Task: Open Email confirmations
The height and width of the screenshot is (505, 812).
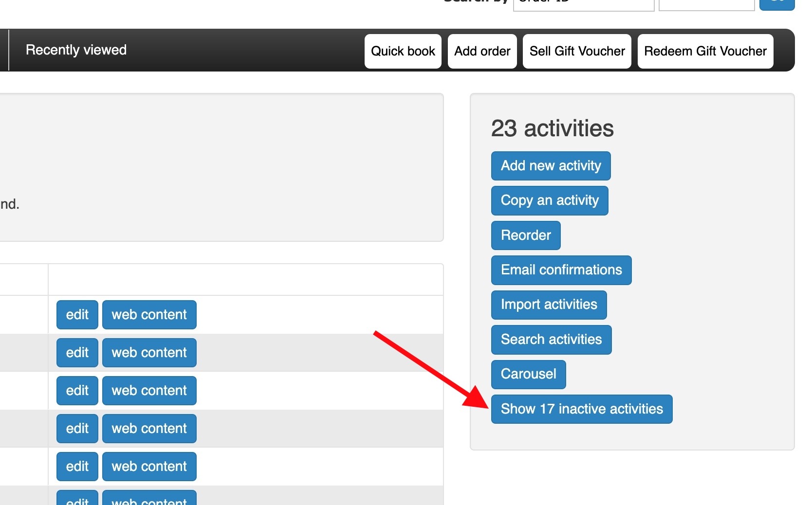Action: point(561,270)
